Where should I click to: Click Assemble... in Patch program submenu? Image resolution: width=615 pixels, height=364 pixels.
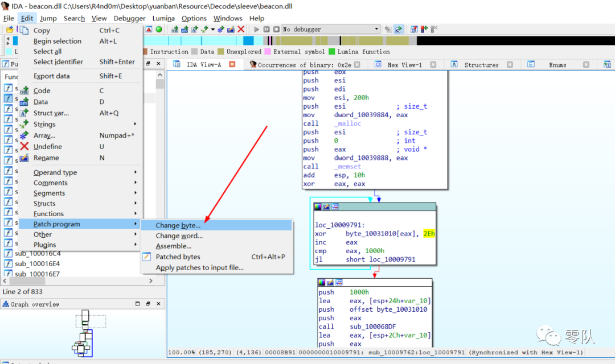[x=216, y=246]
